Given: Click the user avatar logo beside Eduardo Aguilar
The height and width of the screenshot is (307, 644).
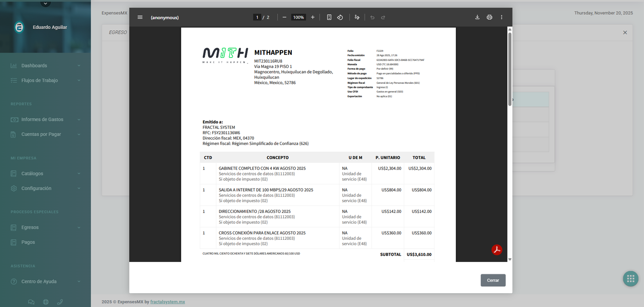Looking at the screenshot, I should [x=19, y=27].
